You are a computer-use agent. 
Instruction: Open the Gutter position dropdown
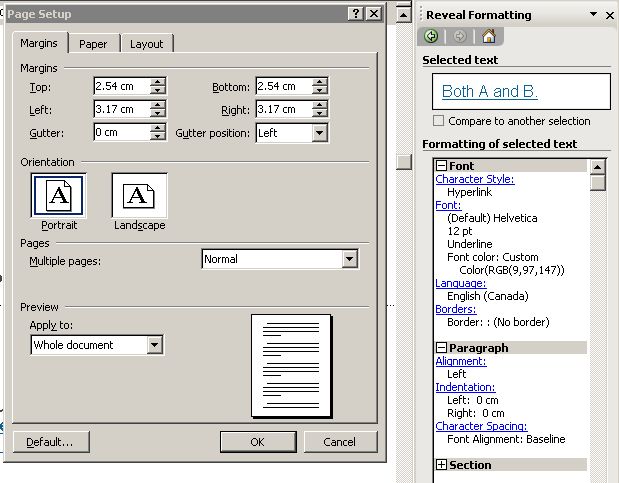(x=319, y=132)
